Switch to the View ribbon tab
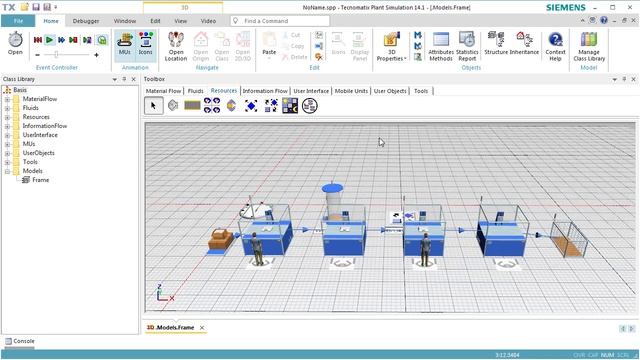Image resolution: width=640 pixels, height=360 pixels. (x=180, y=21)
